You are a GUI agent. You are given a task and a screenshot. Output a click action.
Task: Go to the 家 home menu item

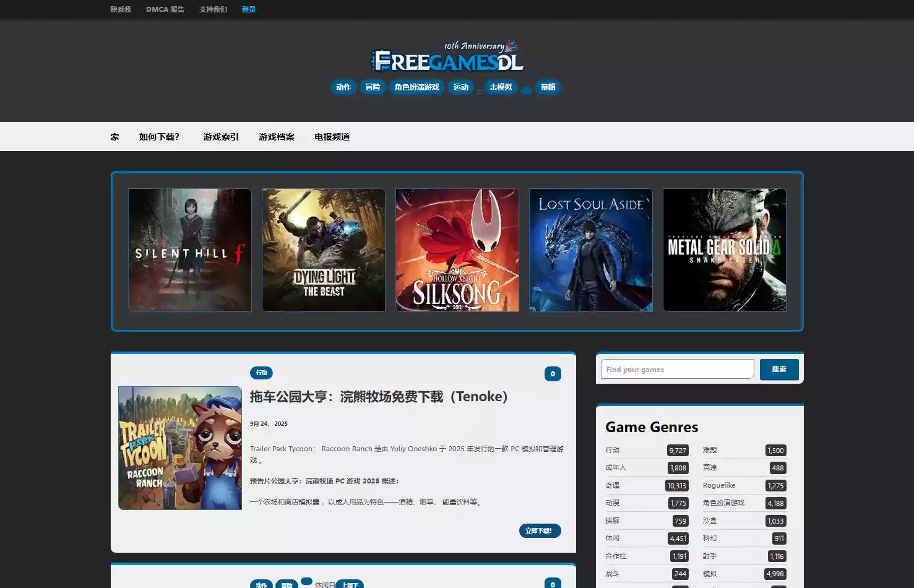(114, 137)
